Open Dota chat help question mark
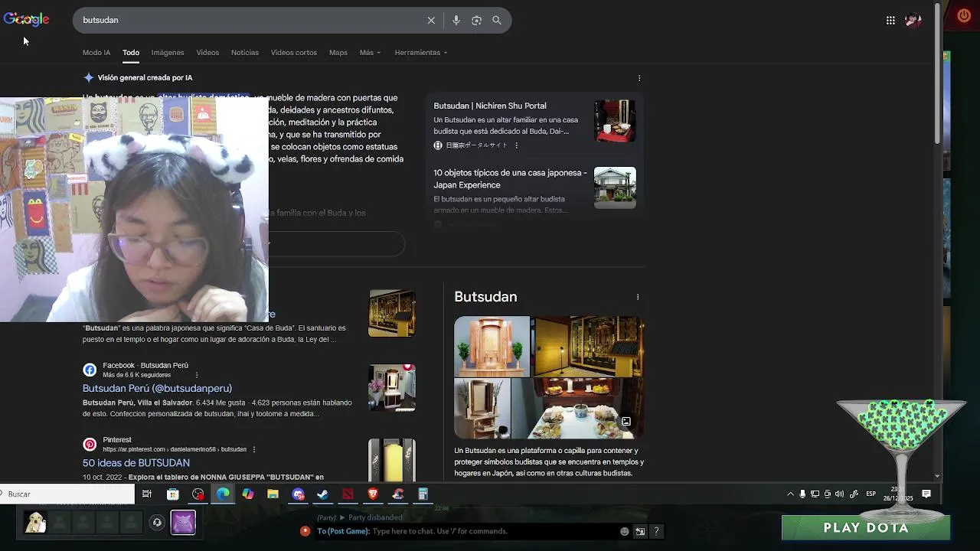The width and height of the screenshot is (980, 551). (x=656, y=531)
